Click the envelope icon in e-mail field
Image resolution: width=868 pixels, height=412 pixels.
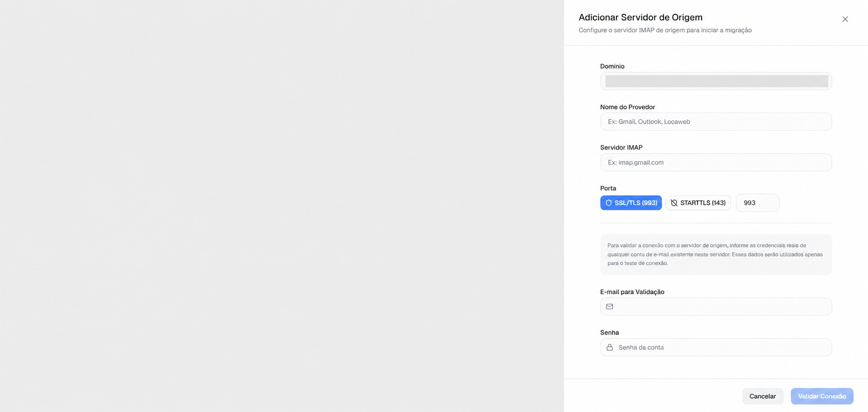click(x=610, y=307)
